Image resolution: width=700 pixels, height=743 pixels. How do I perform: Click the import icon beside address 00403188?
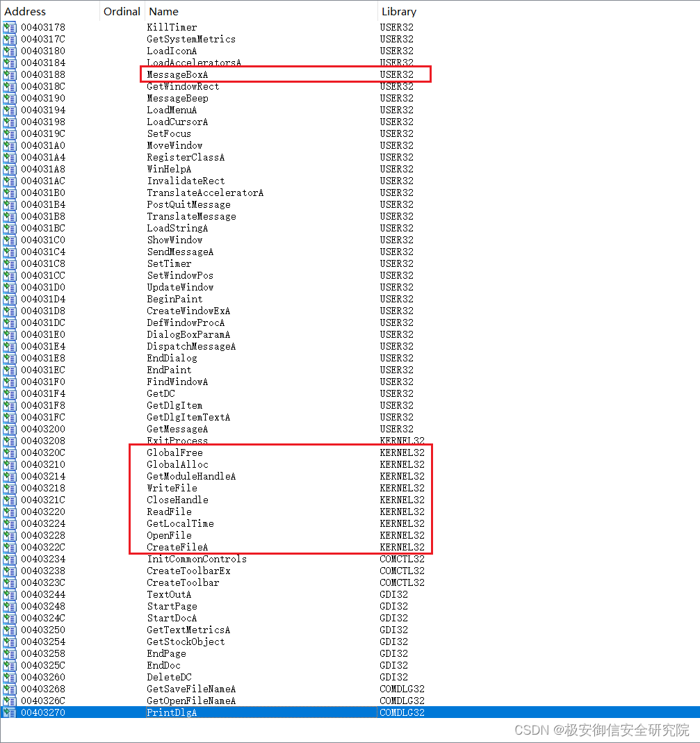[10, 75]
